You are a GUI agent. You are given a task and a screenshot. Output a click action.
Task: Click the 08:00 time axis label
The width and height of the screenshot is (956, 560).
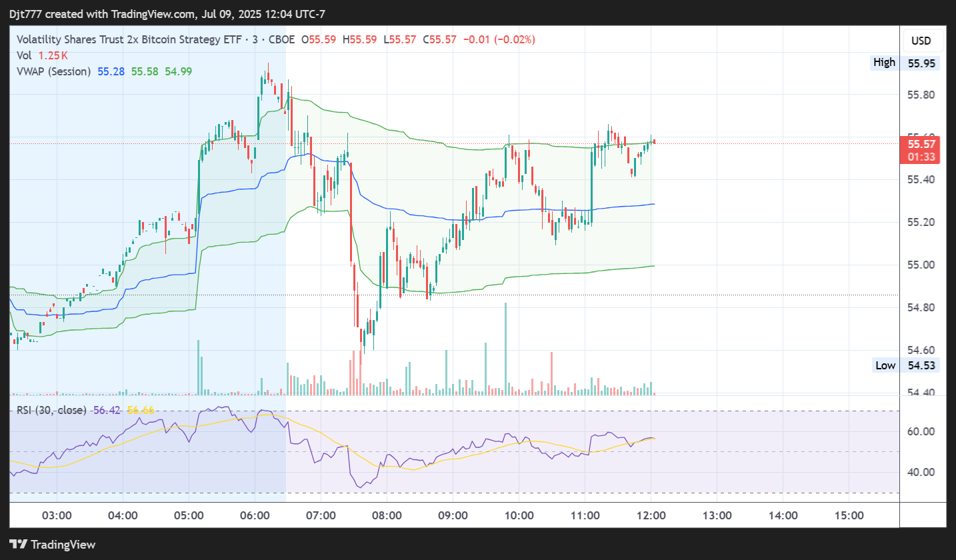pos(387,515)
